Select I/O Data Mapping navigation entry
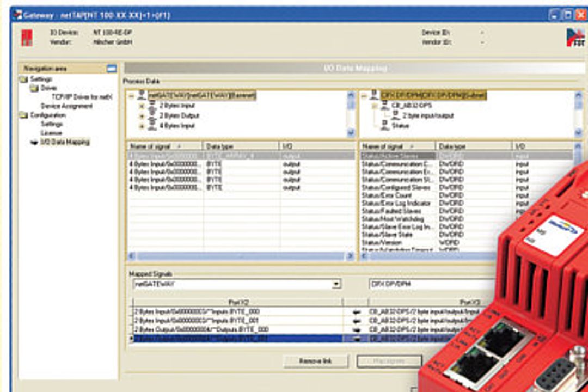This screenshot has height=392, width=588. pos(65,142)
